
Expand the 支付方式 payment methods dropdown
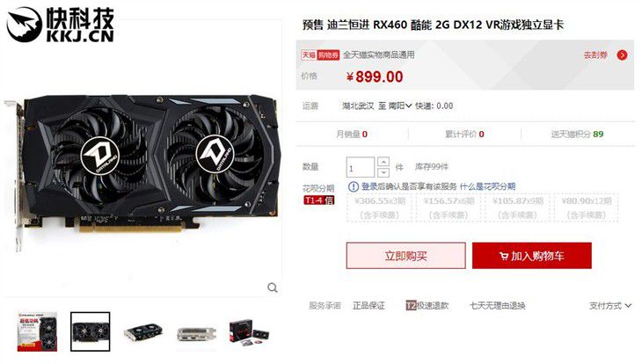[610, 305]
